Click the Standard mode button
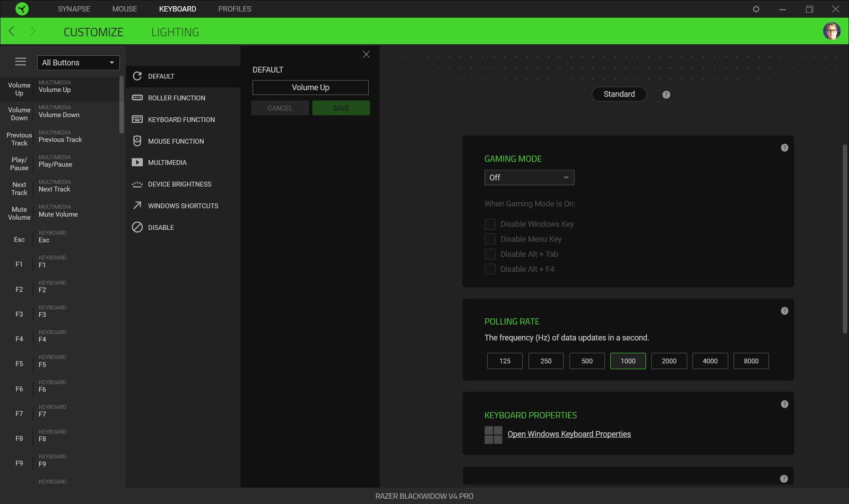849x504 pixels. pos(619,94)
